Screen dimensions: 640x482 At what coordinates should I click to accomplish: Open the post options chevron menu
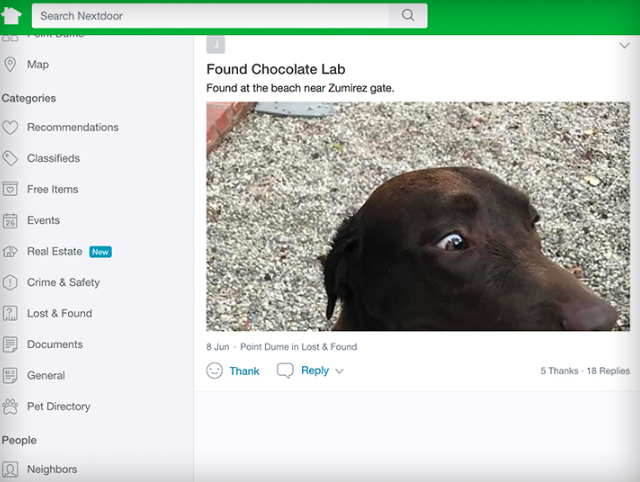pyautogui.click(x=625, y=45)
